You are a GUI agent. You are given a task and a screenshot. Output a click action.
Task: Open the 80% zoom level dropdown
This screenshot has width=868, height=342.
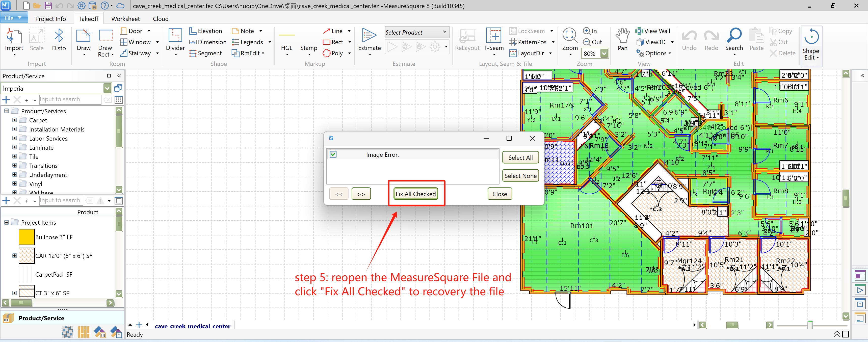tap(604, 54)
